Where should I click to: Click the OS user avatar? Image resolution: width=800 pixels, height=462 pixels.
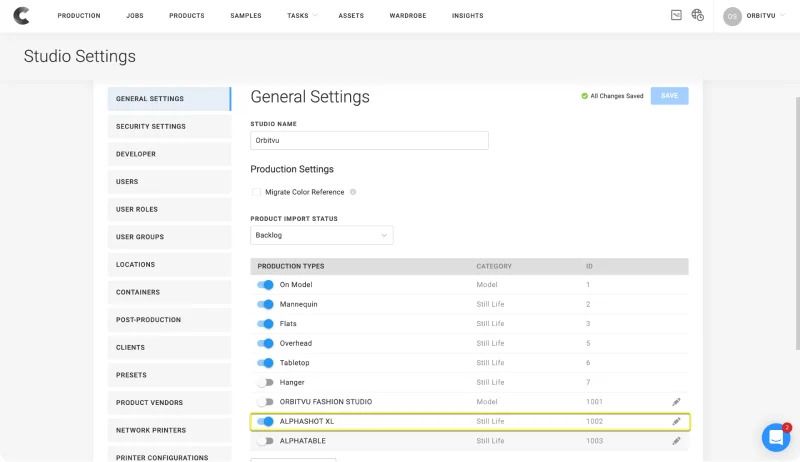[x=732, y=16]
